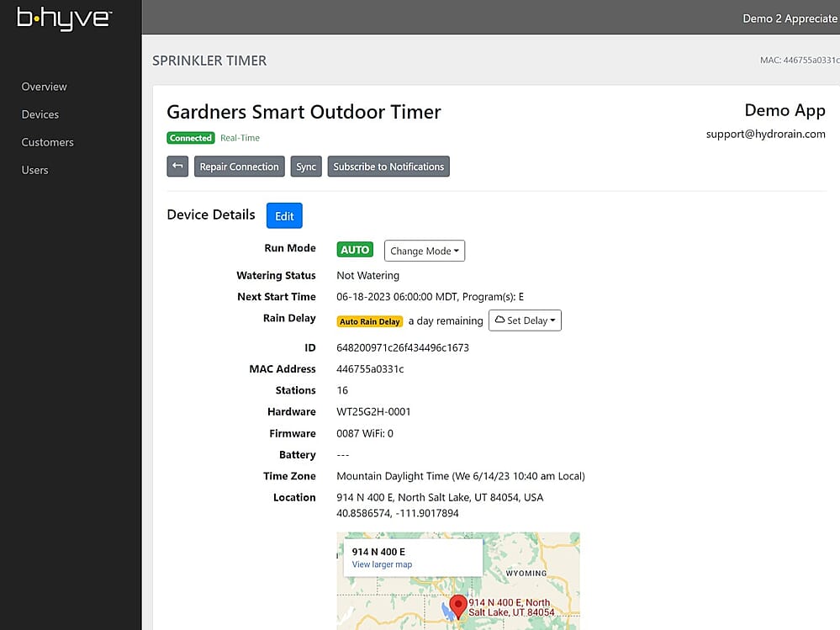The image size is (840, 630).
Task: Open the Customers page in sidebar
Action: 48,142
